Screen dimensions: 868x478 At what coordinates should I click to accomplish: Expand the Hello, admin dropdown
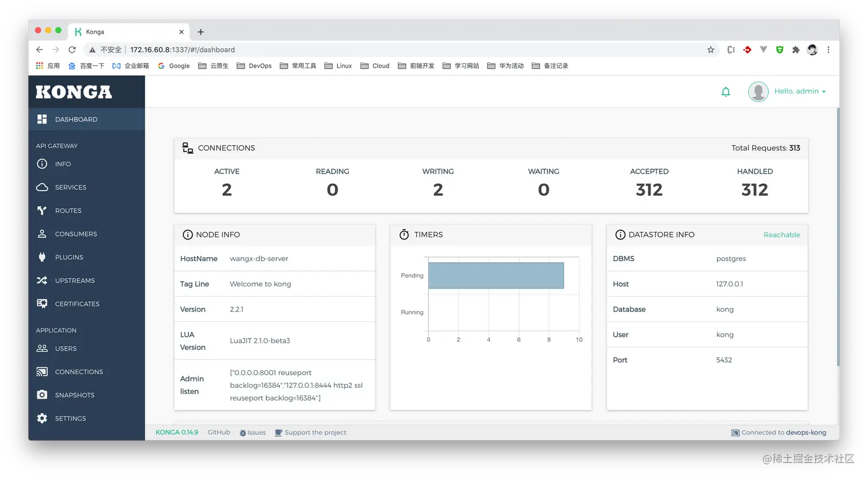click(800, 91)
